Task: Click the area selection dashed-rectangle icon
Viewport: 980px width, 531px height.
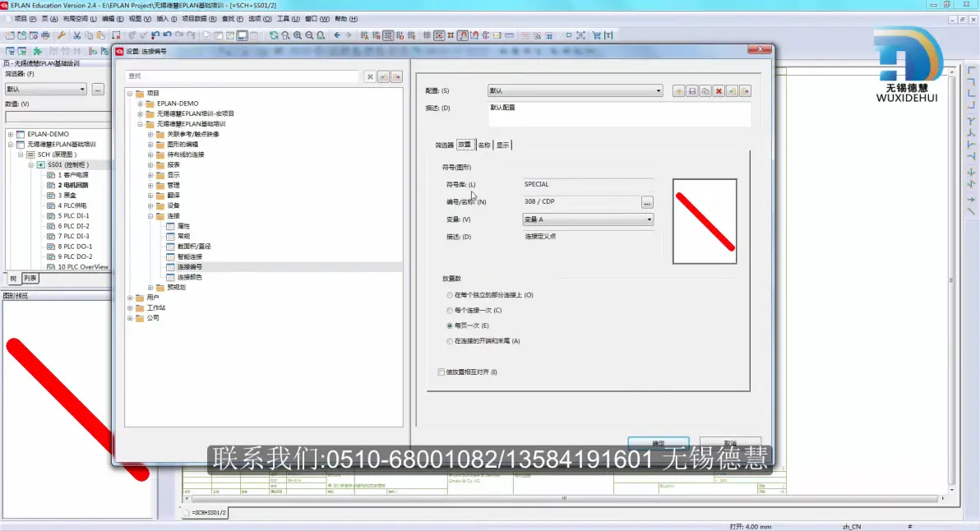Action: coord(116,35)
